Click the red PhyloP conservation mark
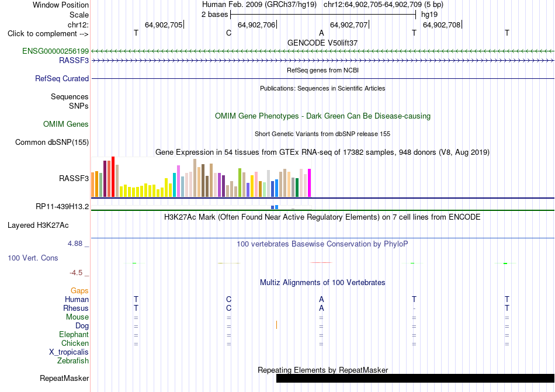Screen dimensions: 555x392 pos(321,262)
